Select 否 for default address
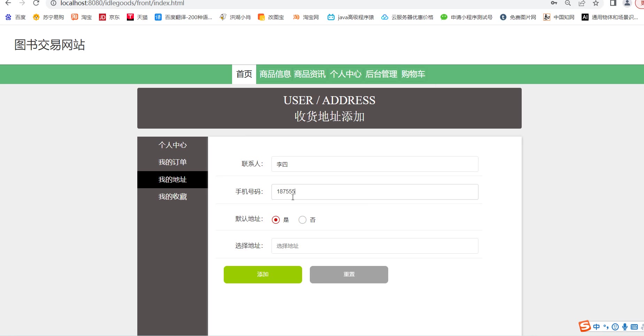The height and width of the screenshot is (336, 644). pos(302,220)
